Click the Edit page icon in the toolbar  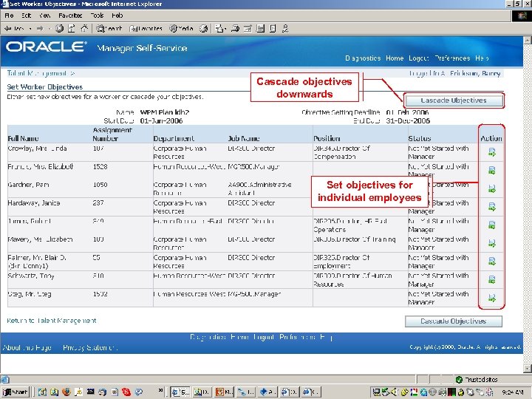pos(248,29)
